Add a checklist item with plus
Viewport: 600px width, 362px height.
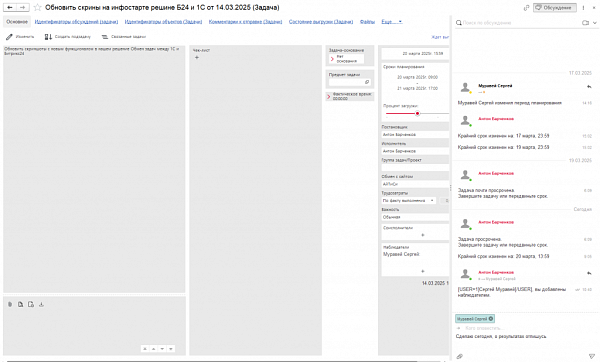[197, 57]
